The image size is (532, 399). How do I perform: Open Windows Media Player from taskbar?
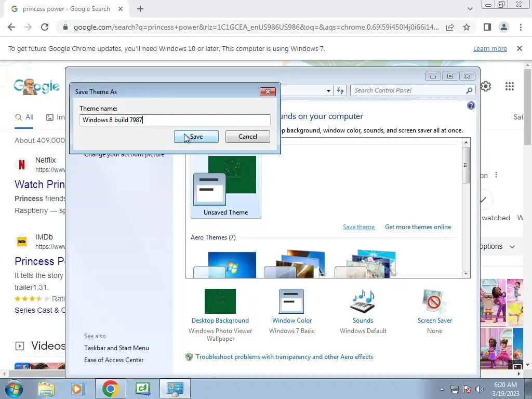77,389
